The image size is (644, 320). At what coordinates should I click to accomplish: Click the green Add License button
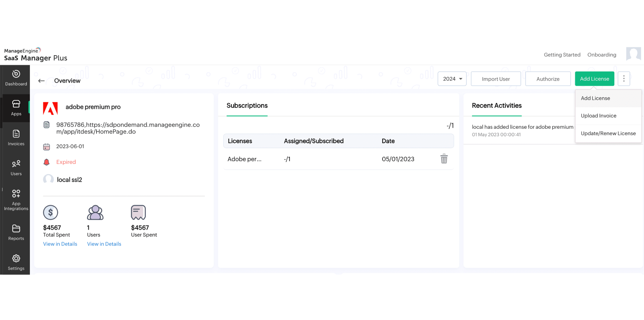pos(594,79)
